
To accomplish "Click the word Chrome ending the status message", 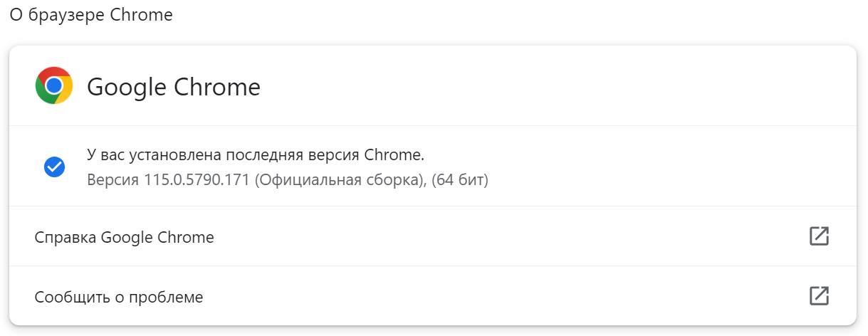I will [393, 154].
